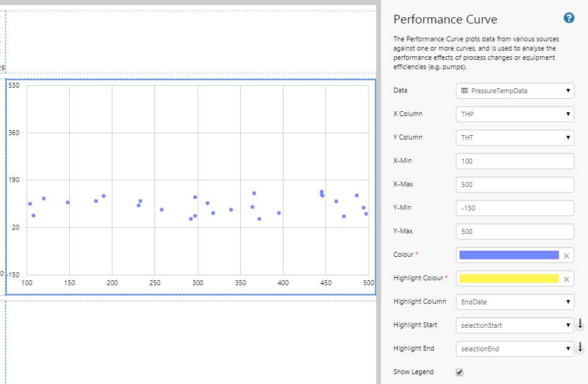Click the X-Max input field
Screen dimensions: 588x384
point(514,185)
